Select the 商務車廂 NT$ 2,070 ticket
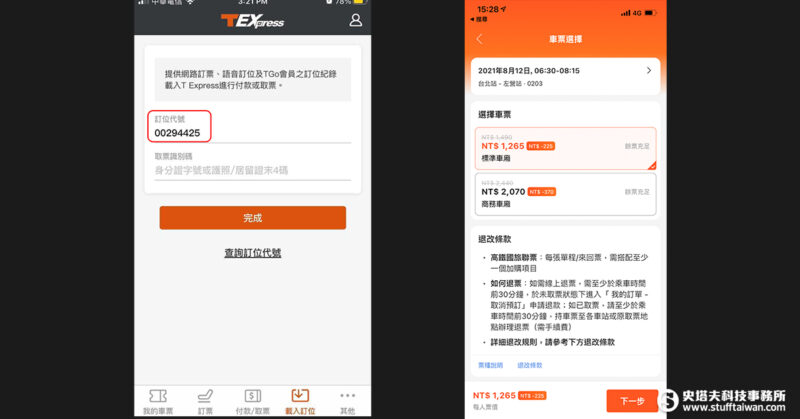 click(565, 194)
